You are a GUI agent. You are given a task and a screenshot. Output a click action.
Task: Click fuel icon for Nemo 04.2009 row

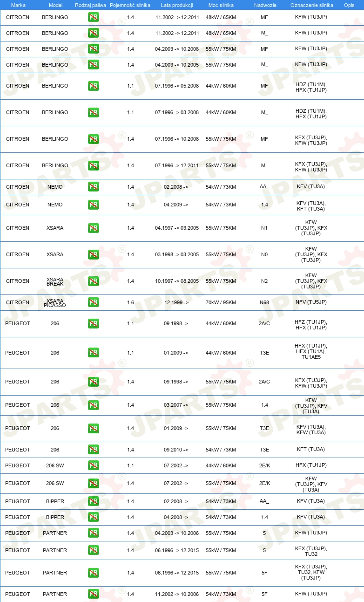pos(93,205)
